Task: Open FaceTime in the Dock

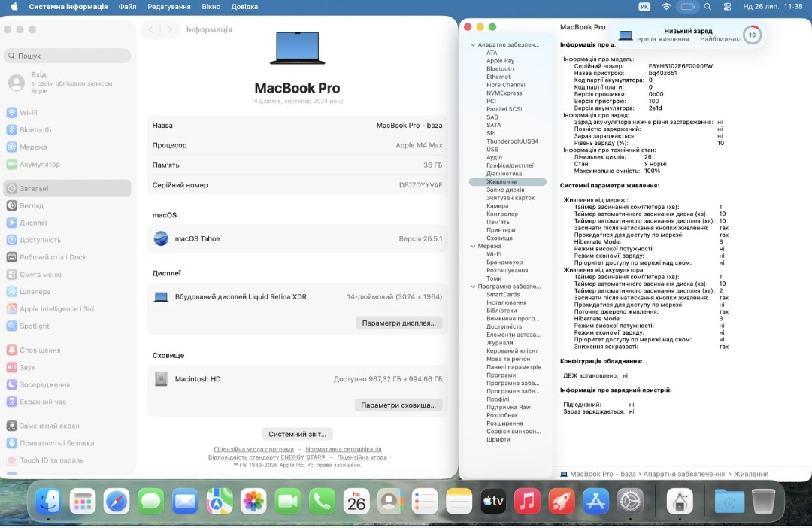Action: (287, 501)
